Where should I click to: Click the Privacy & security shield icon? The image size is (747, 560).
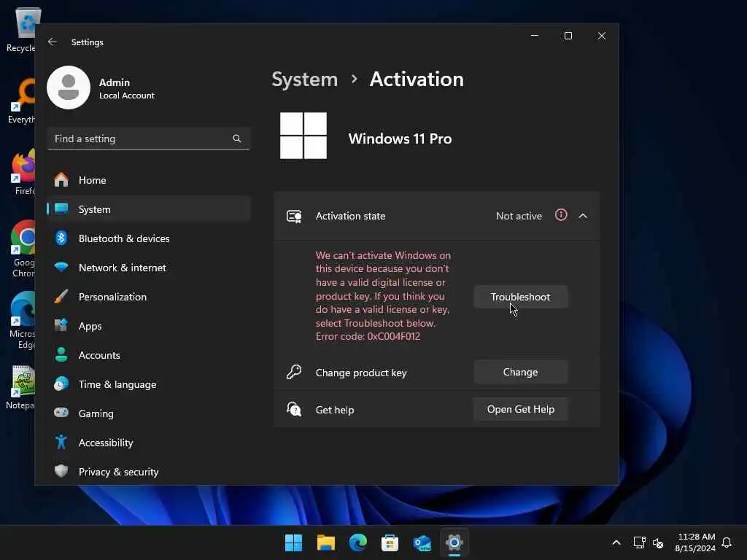(x=61, y=472)
